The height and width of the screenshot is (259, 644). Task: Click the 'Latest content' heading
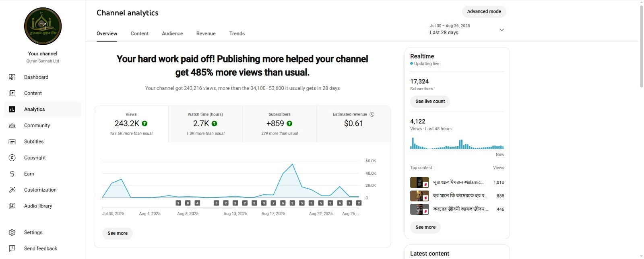click(429, 254)
